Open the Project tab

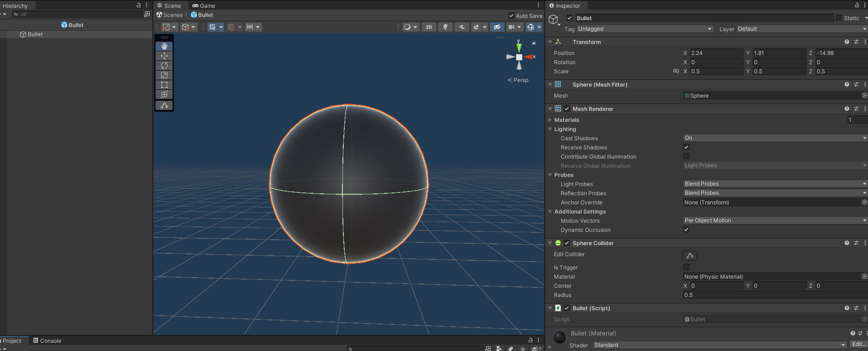pyautogui.click(x=12, y=340)
